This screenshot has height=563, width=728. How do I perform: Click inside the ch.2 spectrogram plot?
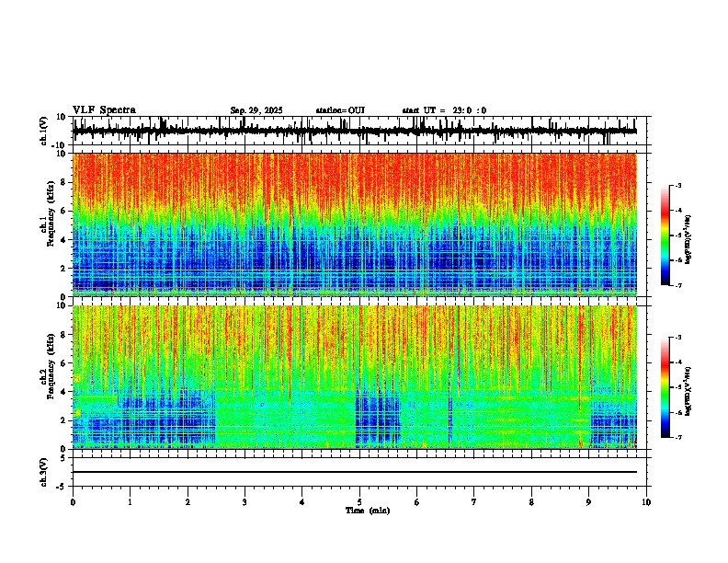(355, 377)
